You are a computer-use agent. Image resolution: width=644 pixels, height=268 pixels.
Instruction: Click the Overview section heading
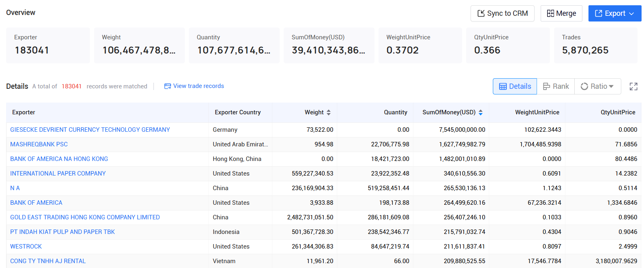(21, 13)
